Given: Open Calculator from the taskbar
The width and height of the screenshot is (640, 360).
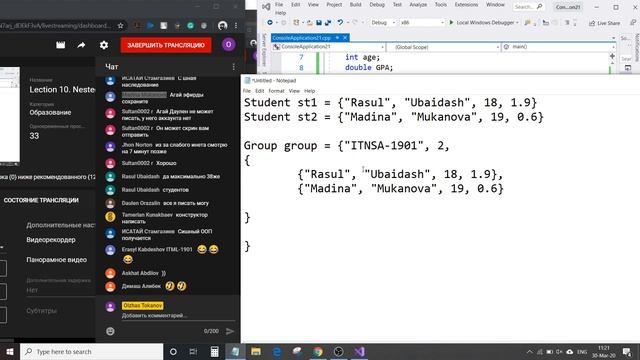Looking at the screenshot, I should 214,351.
